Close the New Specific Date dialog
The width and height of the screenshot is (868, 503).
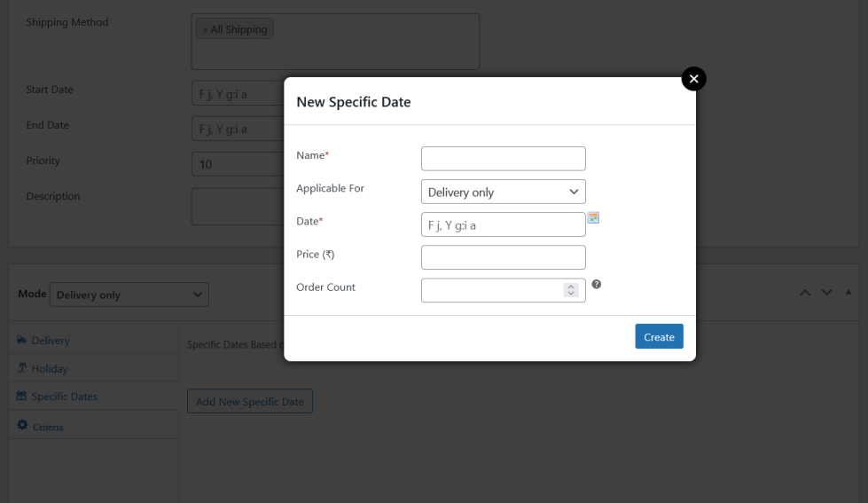coord(693,79)
